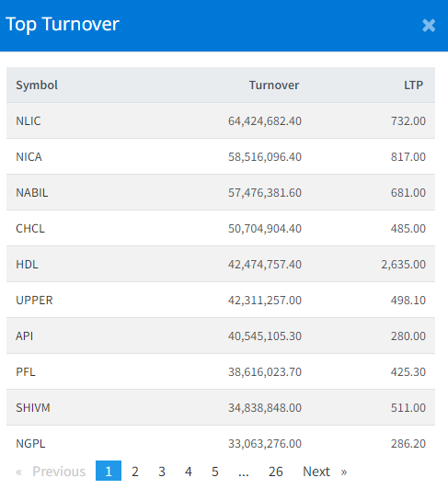Sort by the Turnover column header
Screen dimensions: 448x489
pyautogui.click(x=274, y=85)
